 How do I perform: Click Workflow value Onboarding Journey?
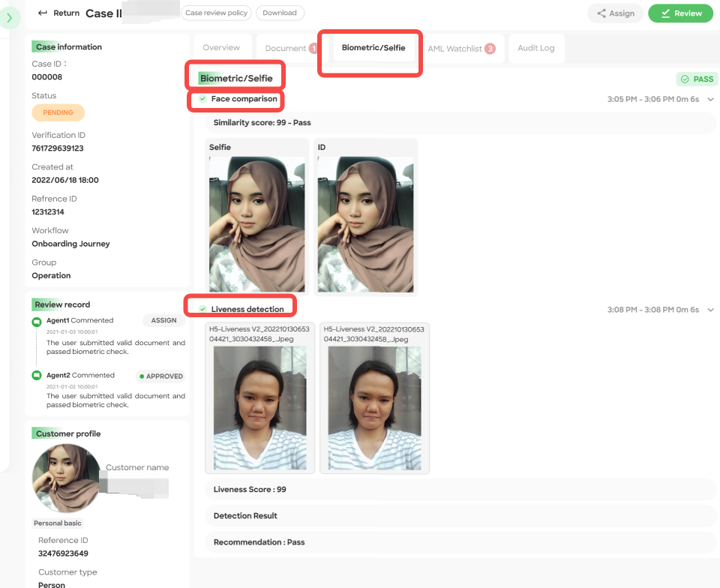coord(70,243)
